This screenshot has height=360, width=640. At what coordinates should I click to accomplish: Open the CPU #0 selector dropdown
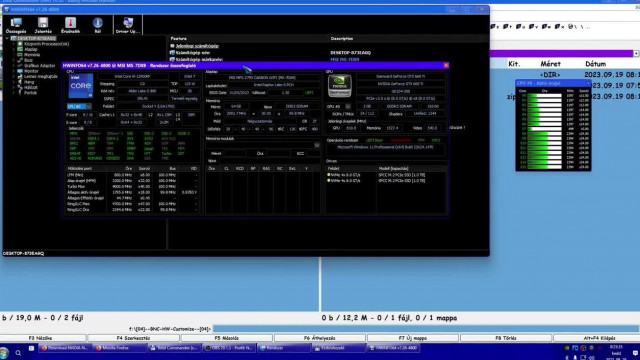[x=79, y=107]
